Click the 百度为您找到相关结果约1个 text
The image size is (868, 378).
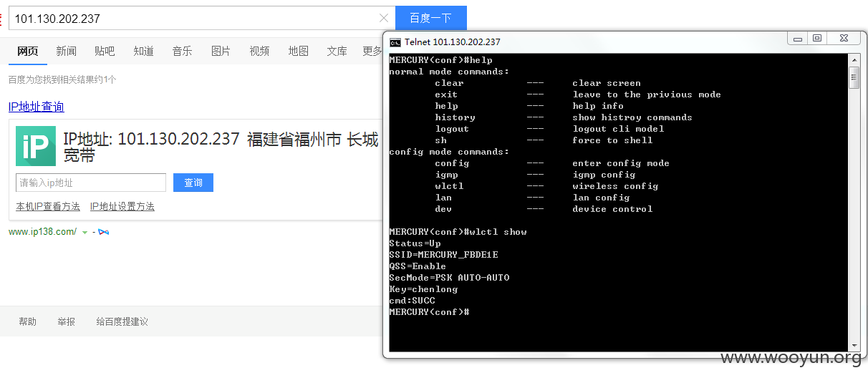click(62, 79)
